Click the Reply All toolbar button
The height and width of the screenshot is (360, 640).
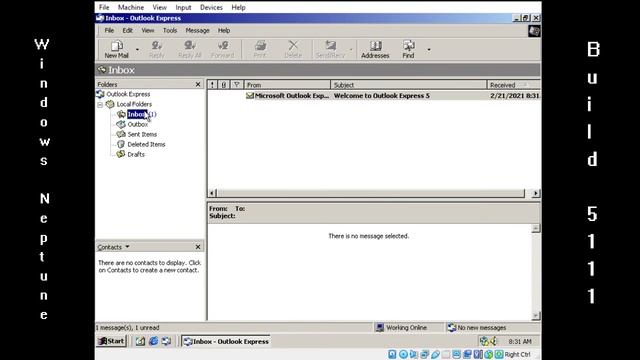click(x=189, y=49)
